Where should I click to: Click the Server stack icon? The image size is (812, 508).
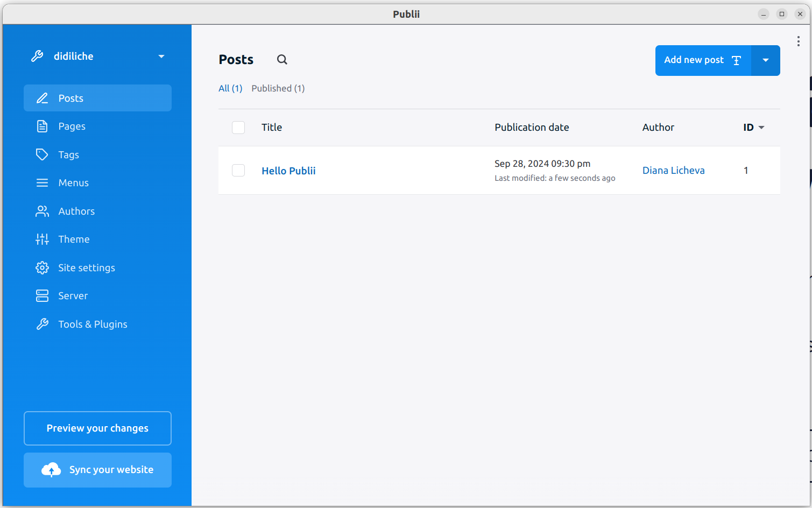(42, 296)
